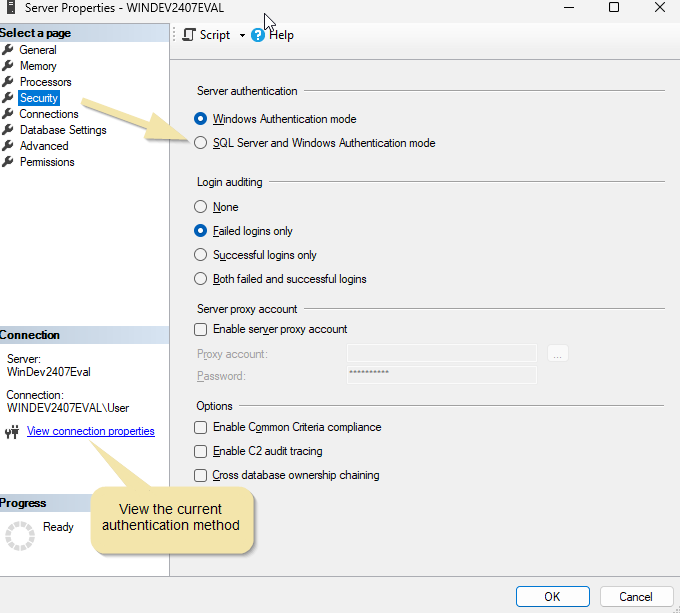The image size is (680, 613).
Task: Select Both failed and successful logins
Action: (200, 278)
